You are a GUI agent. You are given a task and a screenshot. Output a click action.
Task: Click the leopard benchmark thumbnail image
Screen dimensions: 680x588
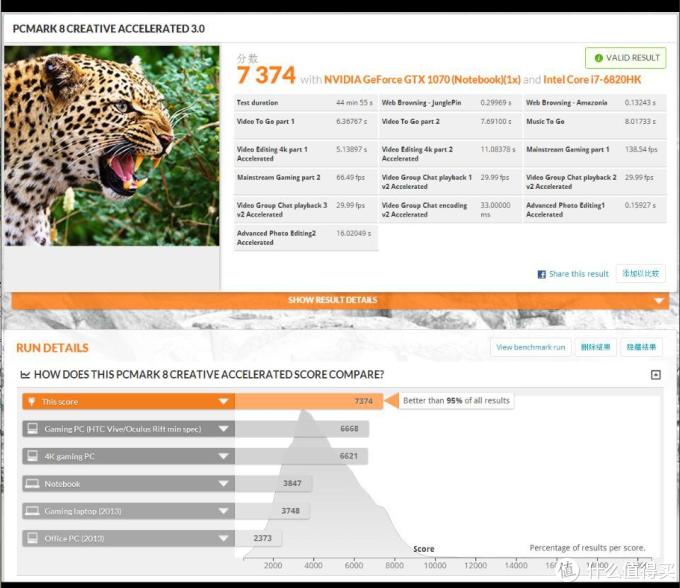click(x=111, y=145)
